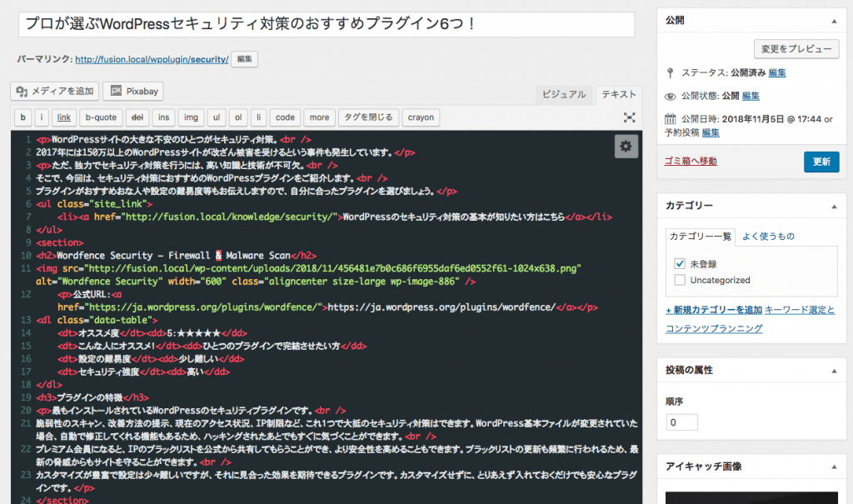Click the 変更をプレビュー button
853x504 pixels.
click(x=796, y=49)
